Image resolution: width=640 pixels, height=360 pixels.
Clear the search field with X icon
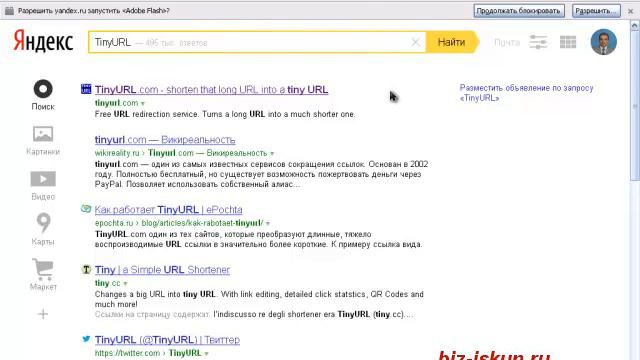[416, 42]
